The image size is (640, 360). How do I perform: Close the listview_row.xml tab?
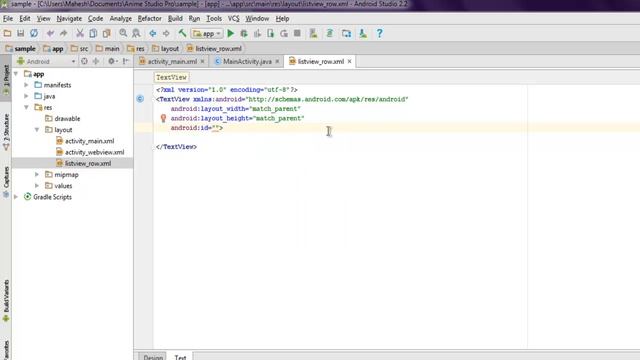349,61
